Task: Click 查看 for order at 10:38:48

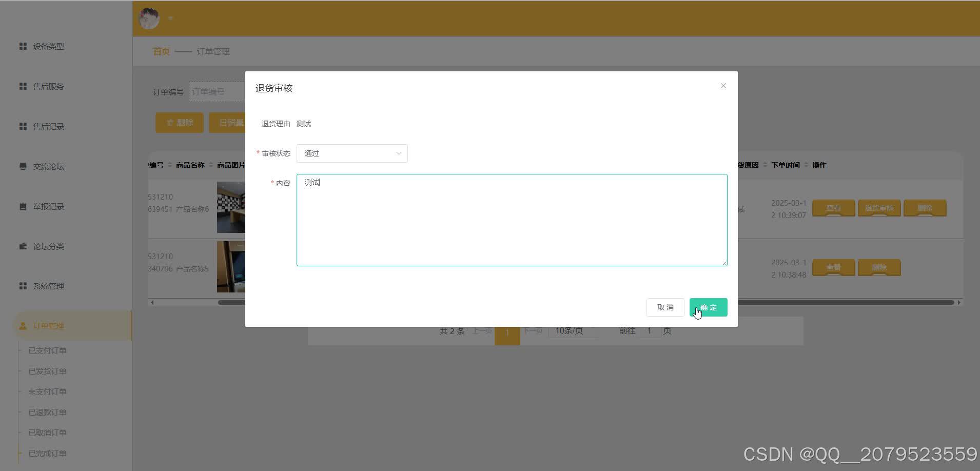Action: point(833,267)
